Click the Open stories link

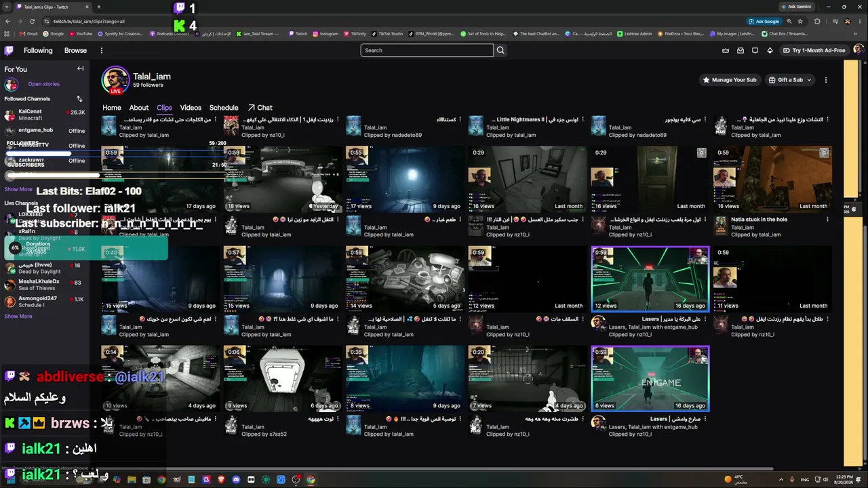pyautogui.click(x=44, y=84)
